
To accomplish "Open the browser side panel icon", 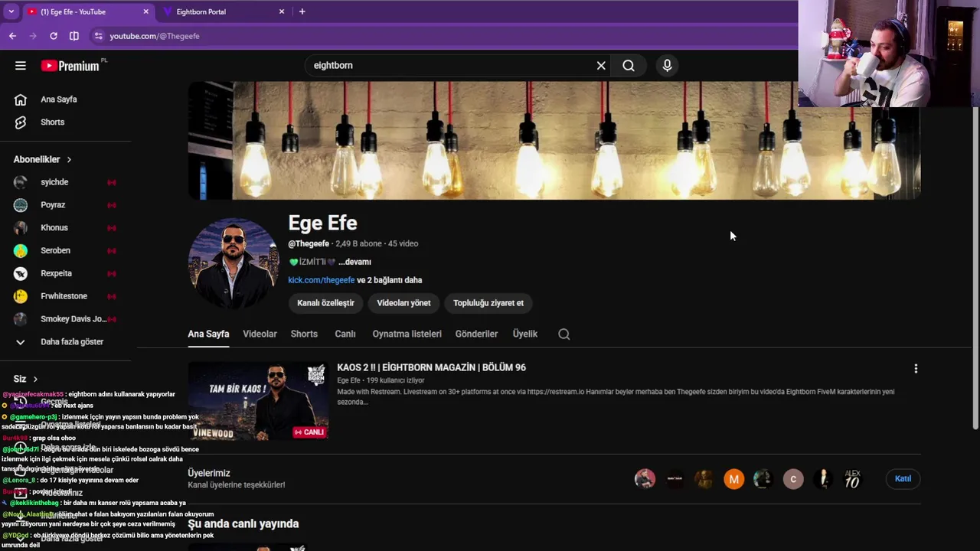I will click(74, 36).
